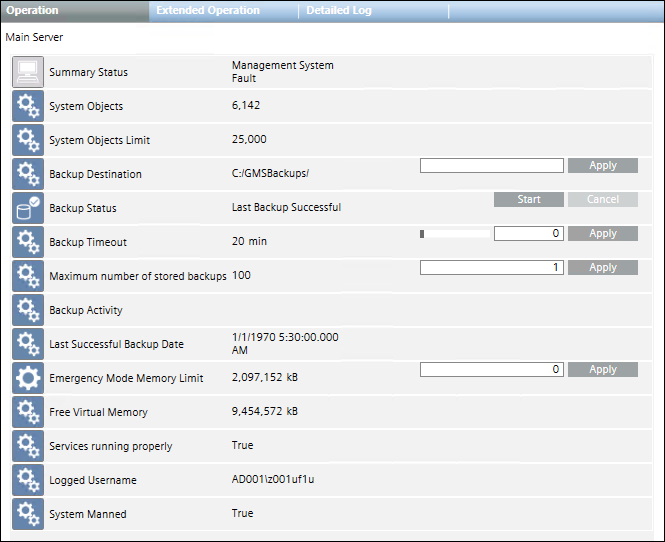Apply the Backup Timeout value
Viewport: 665px width, 542px height.
pyautogui.click(x=602, y=233)
